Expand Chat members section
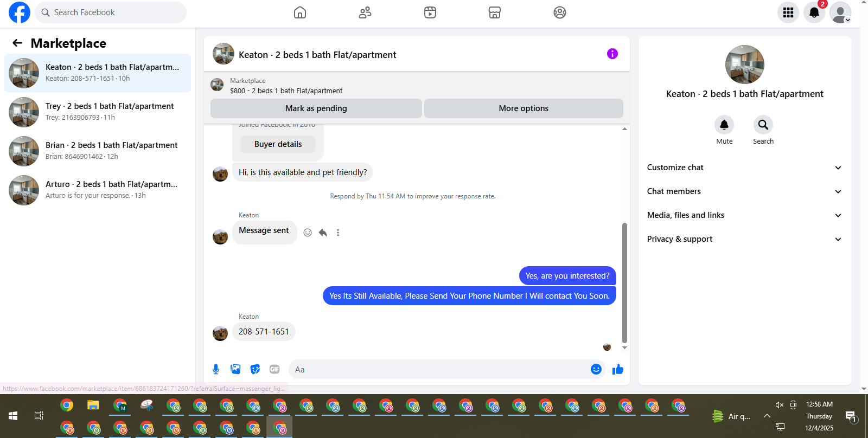Image resolution: width=868 pixels, height=438 pixels. 744,191
